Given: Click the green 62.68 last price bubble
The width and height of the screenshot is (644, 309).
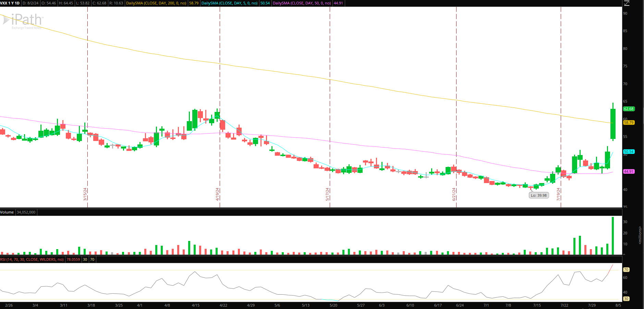Looking at the screenshot, I should tap(629, 109).
